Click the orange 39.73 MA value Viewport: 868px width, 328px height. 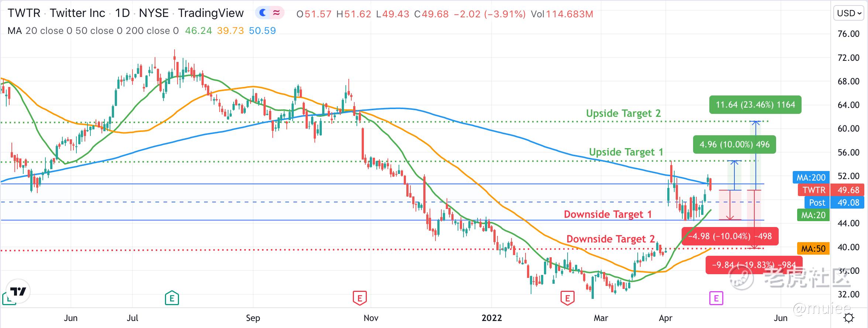230,31
